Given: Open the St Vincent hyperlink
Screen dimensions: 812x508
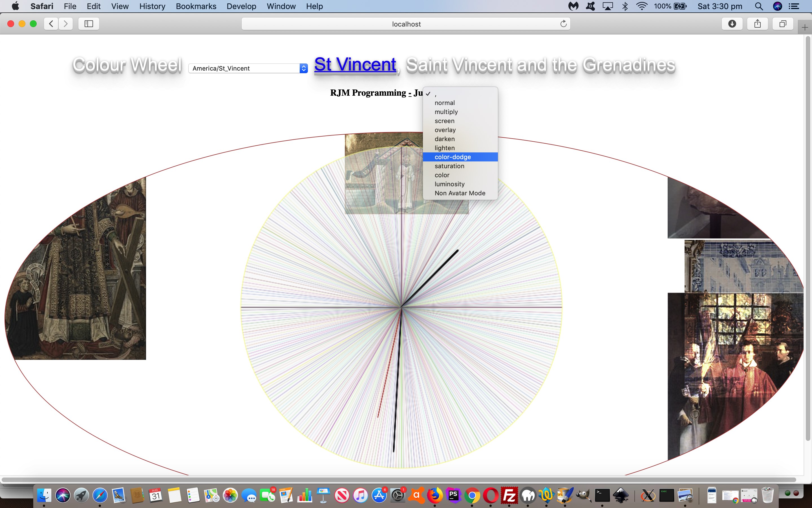Looking at the screenshot, I should pos(355,64).
